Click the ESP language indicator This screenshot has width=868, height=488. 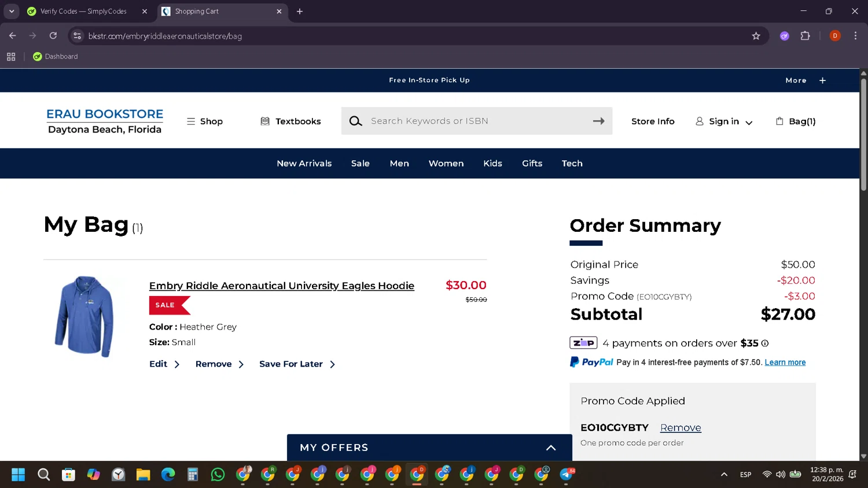pos(745,475)
